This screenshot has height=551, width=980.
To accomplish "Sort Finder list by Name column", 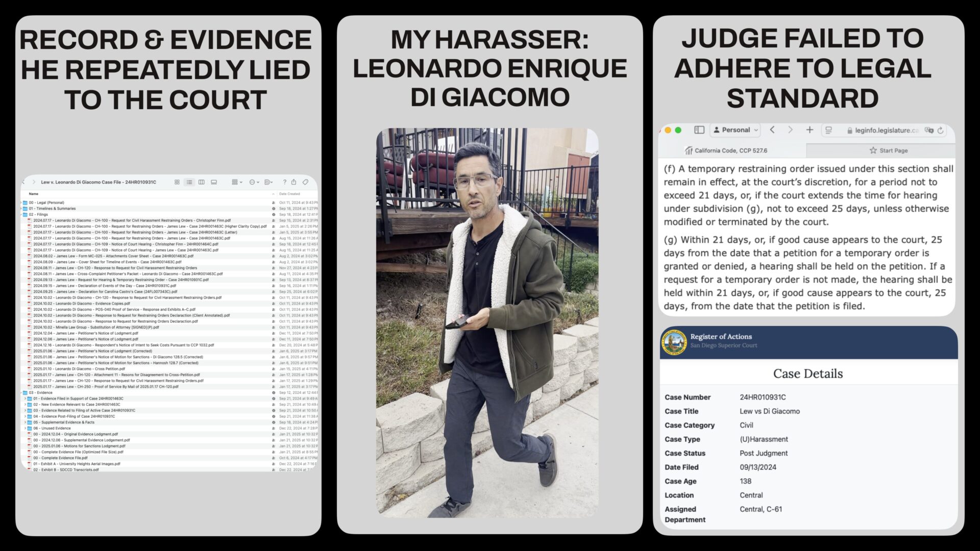I will pyautogui.click(x=34, y=194).
